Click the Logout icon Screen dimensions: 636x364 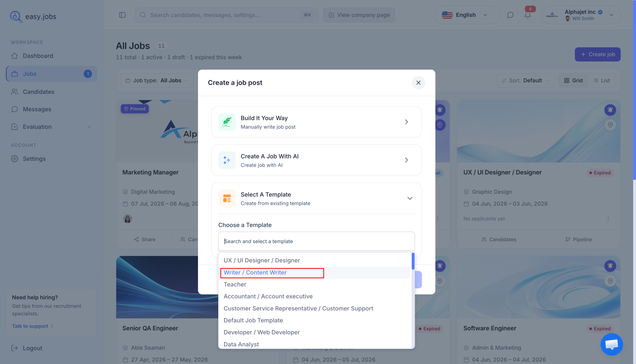click(x=14, y=348)
